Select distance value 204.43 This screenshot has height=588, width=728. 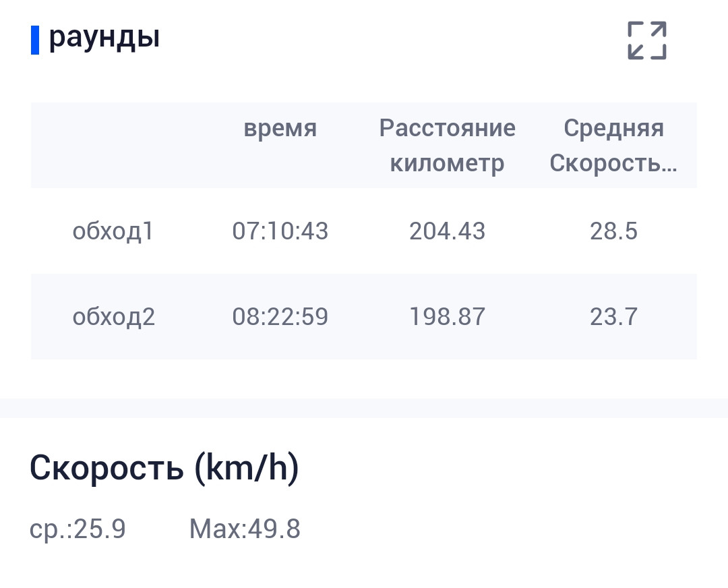(447, 231)
